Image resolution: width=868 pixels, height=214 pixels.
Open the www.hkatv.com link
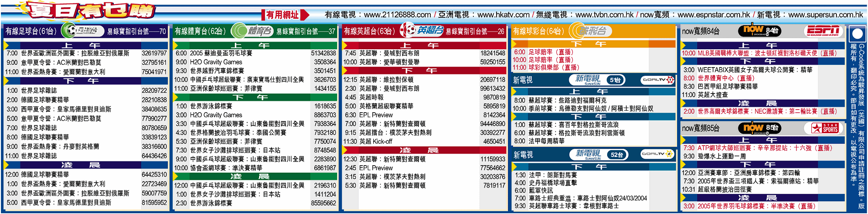click(x=503, y=15)
